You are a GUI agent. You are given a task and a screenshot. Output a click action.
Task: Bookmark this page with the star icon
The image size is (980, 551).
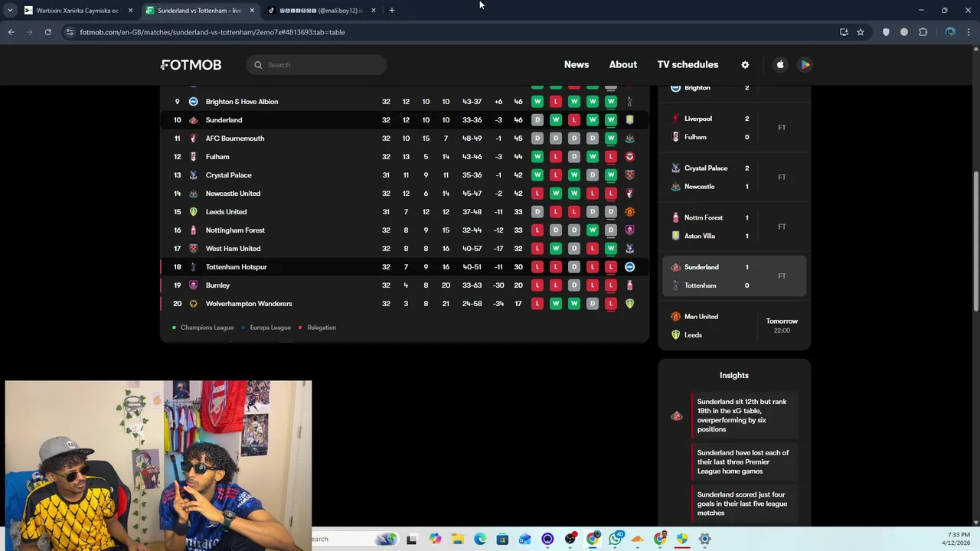pyautogui.click(x=861, y=32)
